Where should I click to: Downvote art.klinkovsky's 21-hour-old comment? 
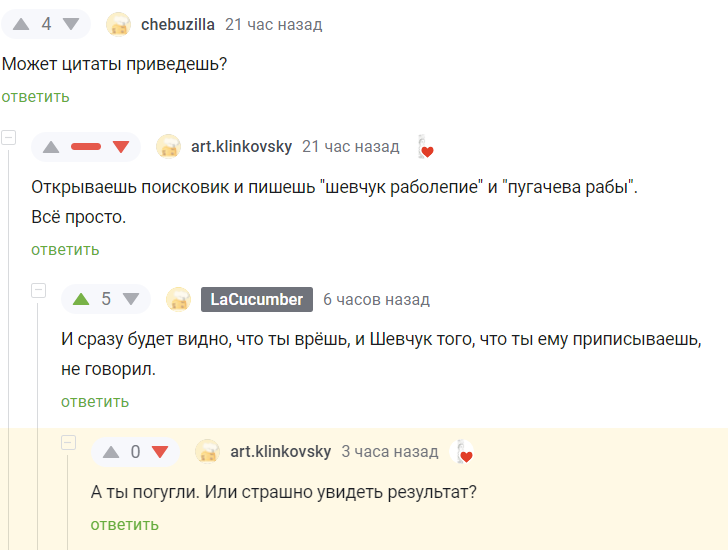pyautogui.click(x=121, y=147)
